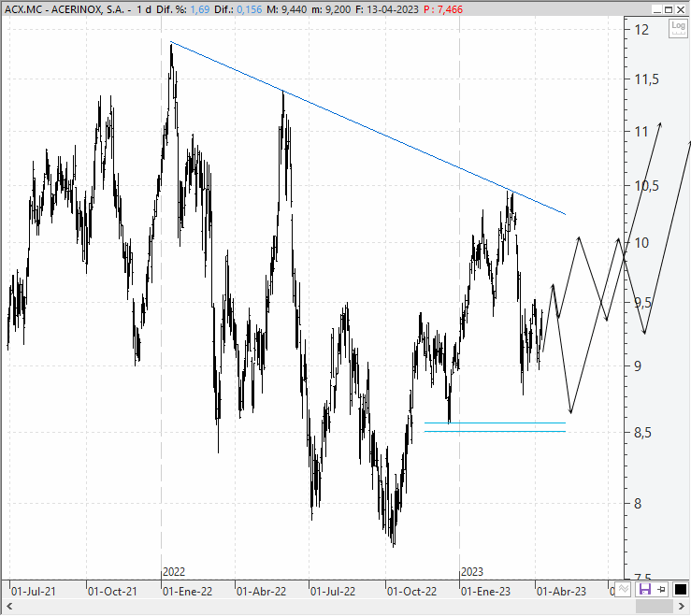The height and width of the screenshot is (616, 691).
Task: Click the horizontal scrollbar left arrow
Action: [9, 606]
